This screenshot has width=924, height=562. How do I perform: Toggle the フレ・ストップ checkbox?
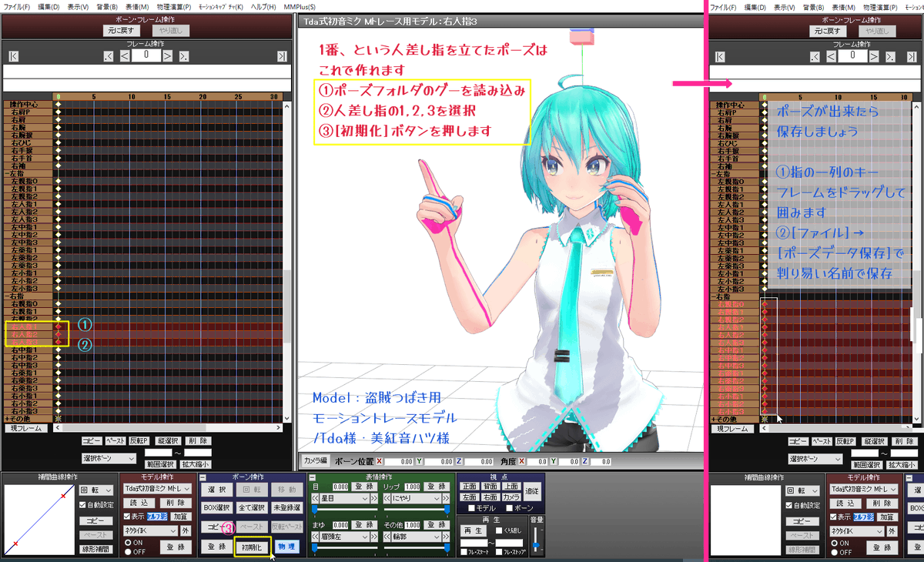(500, 552)
